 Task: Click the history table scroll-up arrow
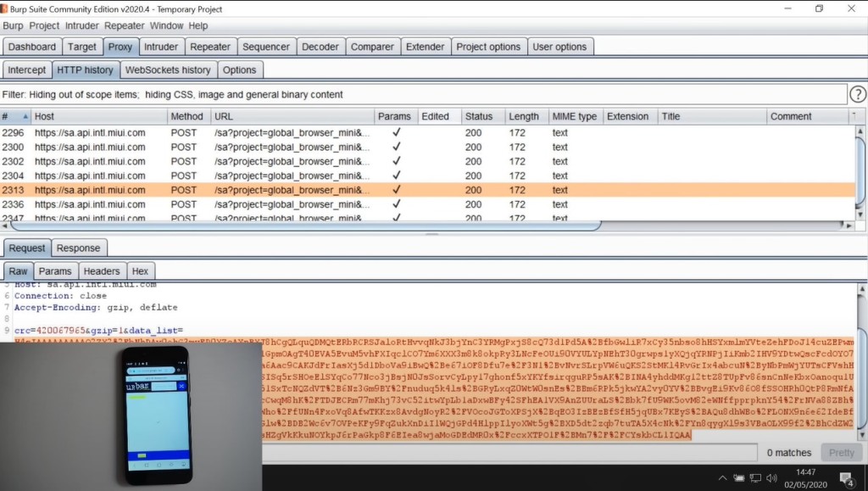[860, 131]
